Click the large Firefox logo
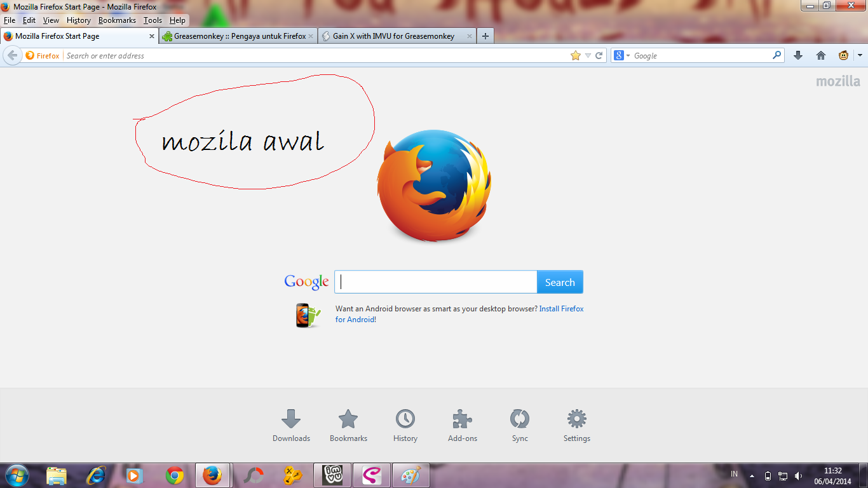This screenshot has height=488, width=868. coord(434,186)
